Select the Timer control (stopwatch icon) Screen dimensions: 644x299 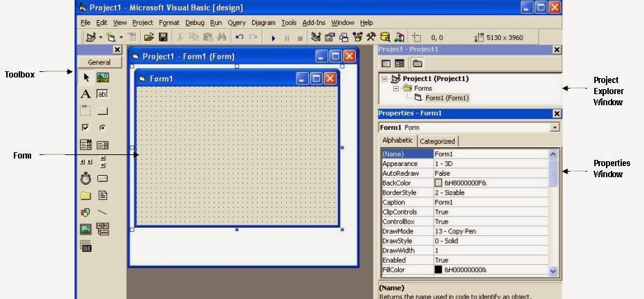point(86,179)
